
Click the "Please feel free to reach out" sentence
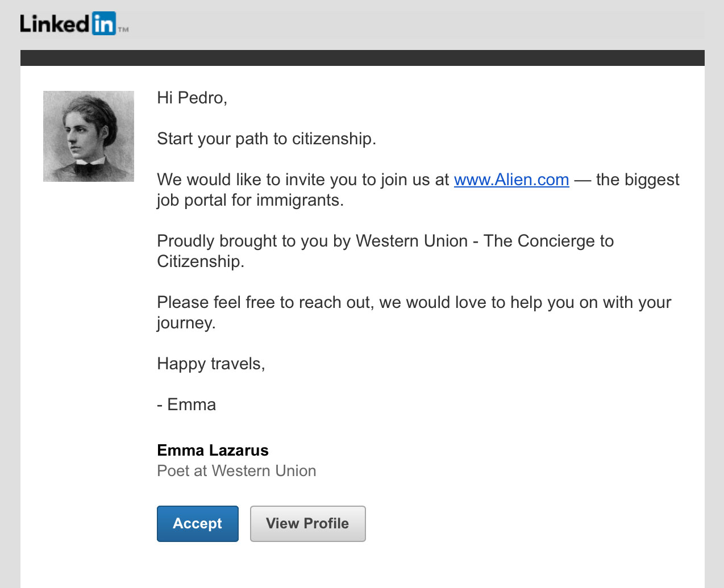264,302
